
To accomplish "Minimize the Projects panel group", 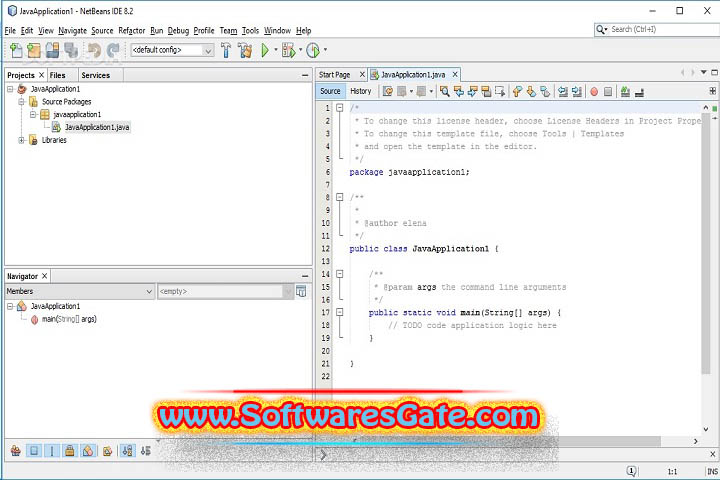I will [x=305, y=75].
